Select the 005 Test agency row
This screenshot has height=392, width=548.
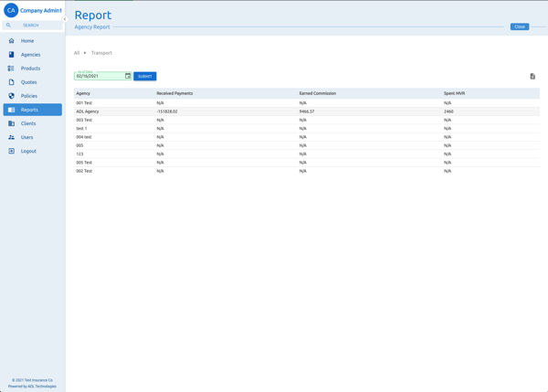point(307,163)
